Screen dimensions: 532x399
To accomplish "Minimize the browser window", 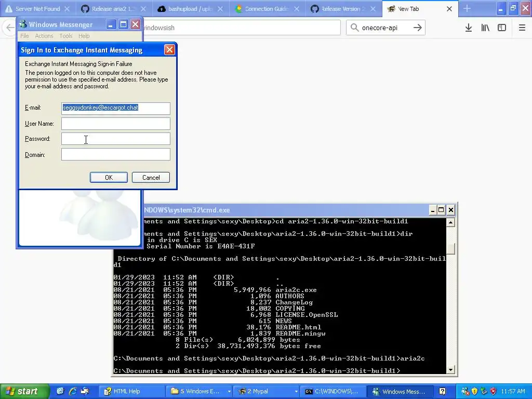I will 501,8.
